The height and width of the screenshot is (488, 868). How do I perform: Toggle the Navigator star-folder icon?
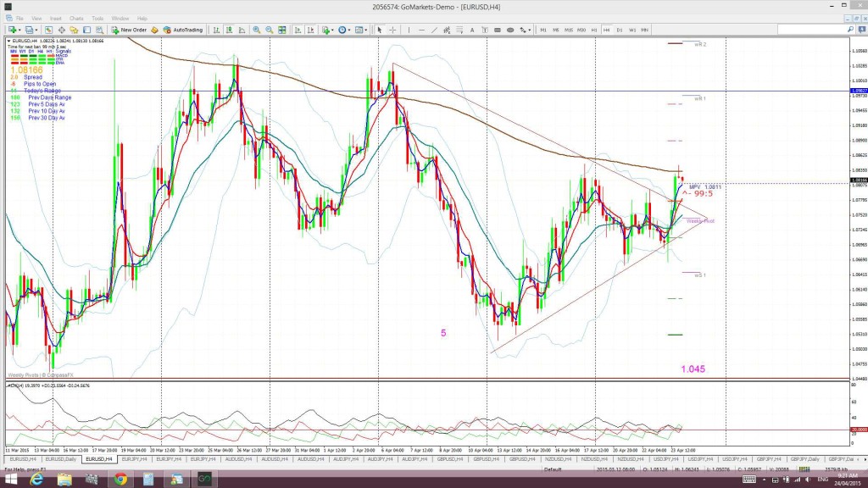[75, 30]
